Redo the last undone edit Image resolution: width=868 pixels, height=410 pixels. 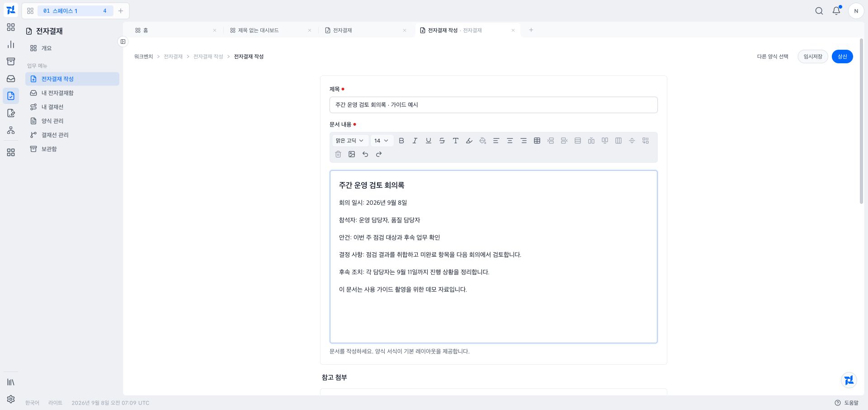(x=378, y=154)
